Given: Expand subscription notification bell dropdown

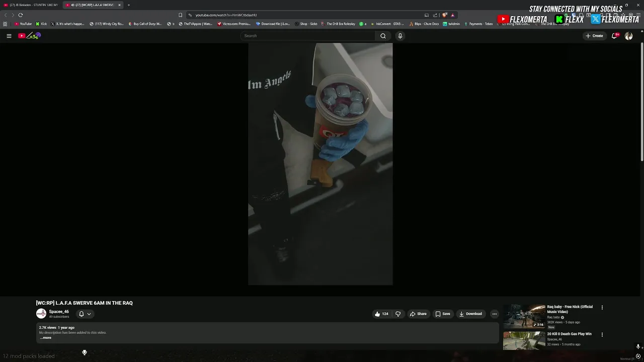Looking at the screenshot, I should pos(85,314).
